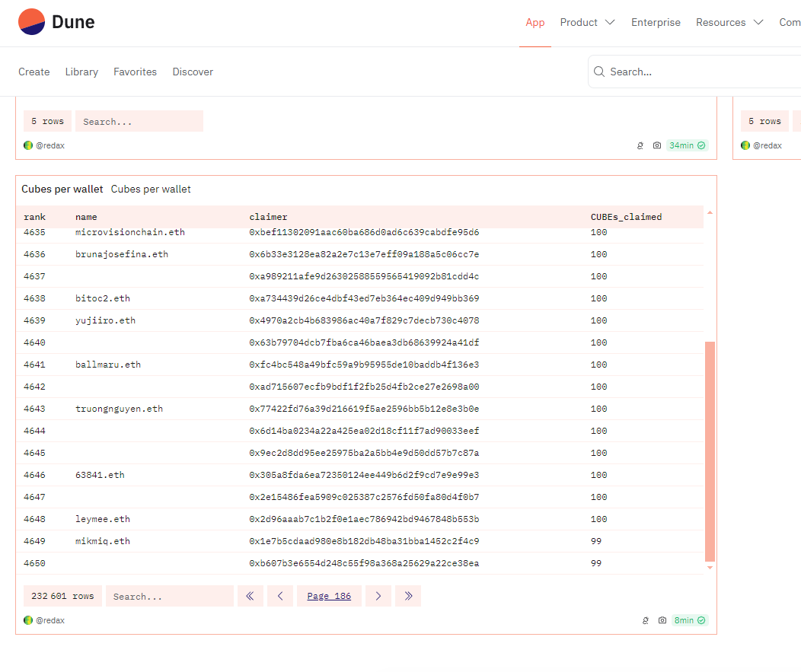Select the Favorites tab
Viewport: 801px width, 672px height.
[135, 72]
